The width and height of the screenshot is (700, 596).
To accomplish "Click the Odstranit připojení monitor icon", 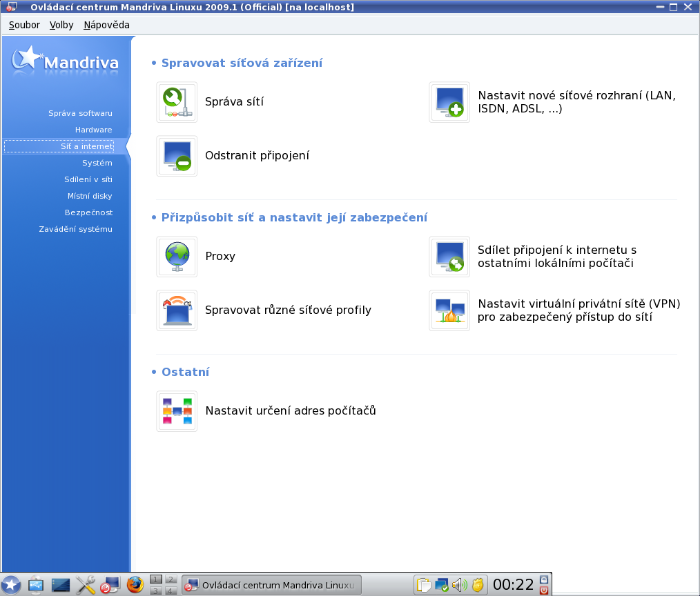I will 177,156.
